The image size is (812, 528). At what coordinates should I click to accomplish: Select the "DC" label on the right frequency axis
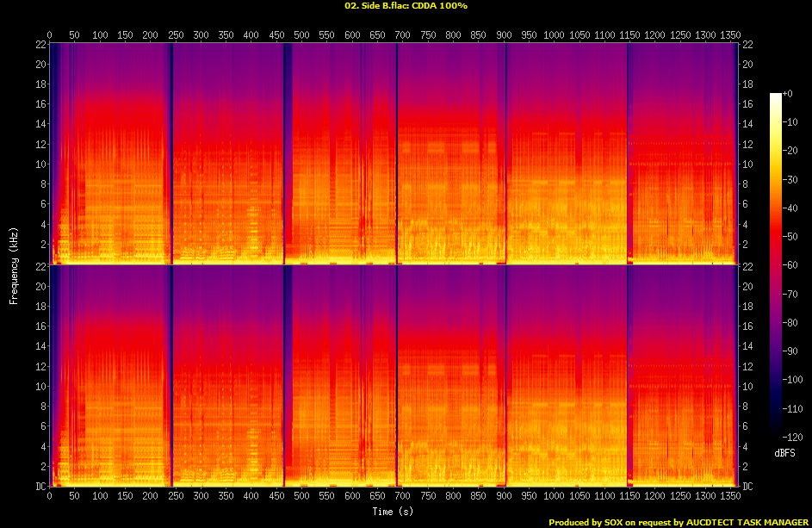click(747, 487)
